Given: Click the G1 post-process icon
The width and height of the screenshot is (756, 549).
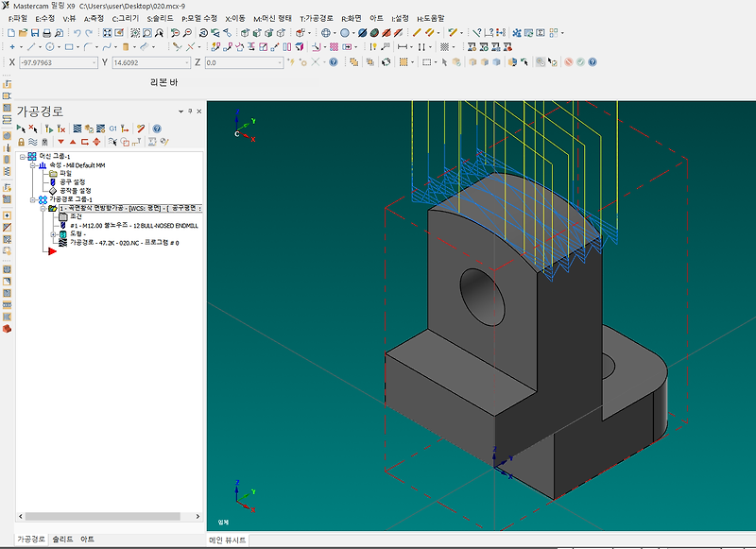Looking at the screenshot, I should 112,128.
